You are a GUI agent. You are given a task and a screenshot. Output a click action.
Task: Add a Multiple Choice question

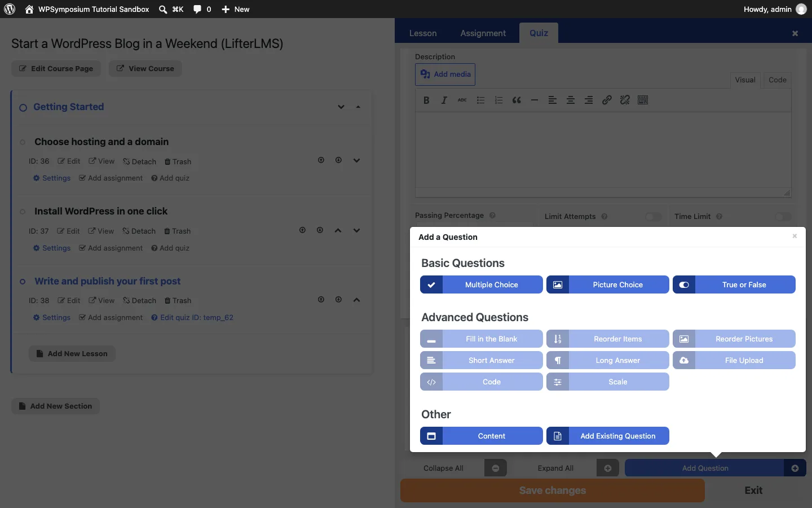pos(482,284)
